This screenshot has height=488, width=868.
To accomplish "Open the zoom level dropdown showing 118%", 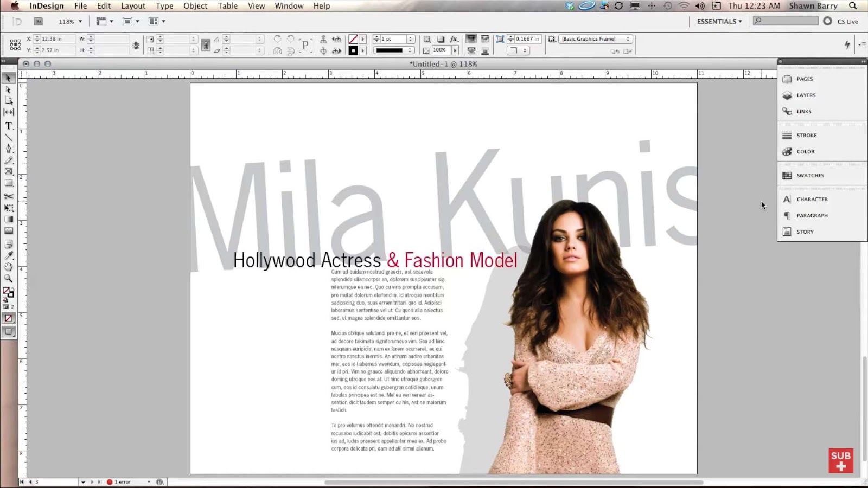I will [x=71, y=22].
